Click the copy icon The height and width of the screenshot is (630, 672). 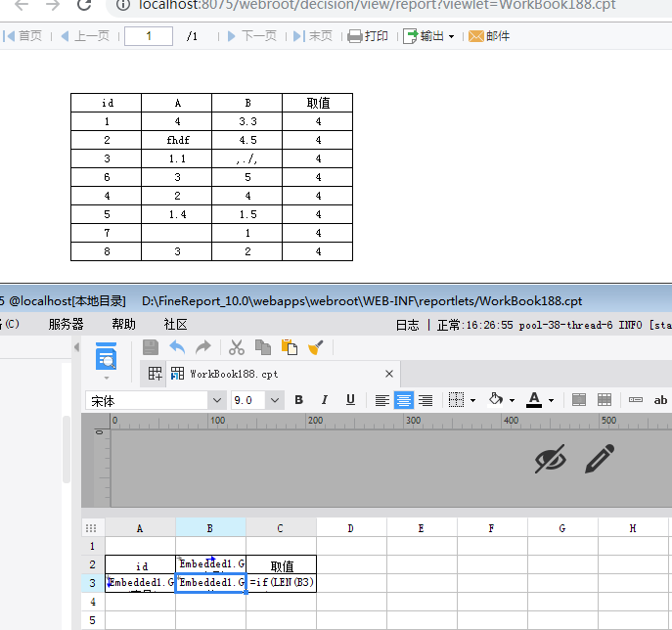click(x=263, y=347)
